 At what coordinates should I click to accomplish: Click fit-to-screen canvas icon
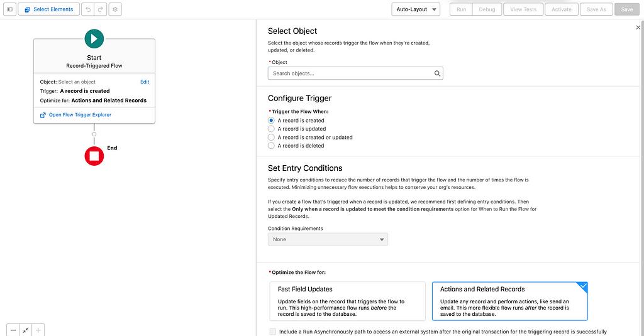(x=26, y=330)
